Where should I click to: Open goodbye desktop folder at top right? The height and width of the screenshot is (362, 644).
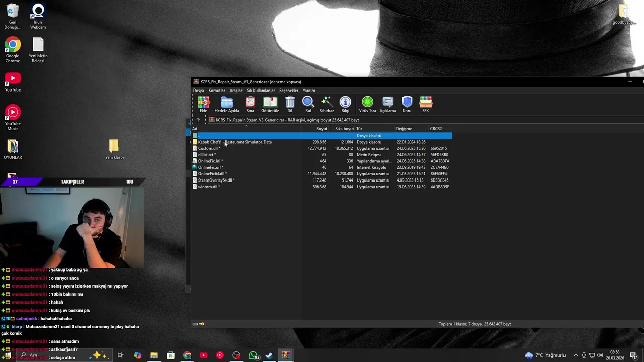[624, 14]
